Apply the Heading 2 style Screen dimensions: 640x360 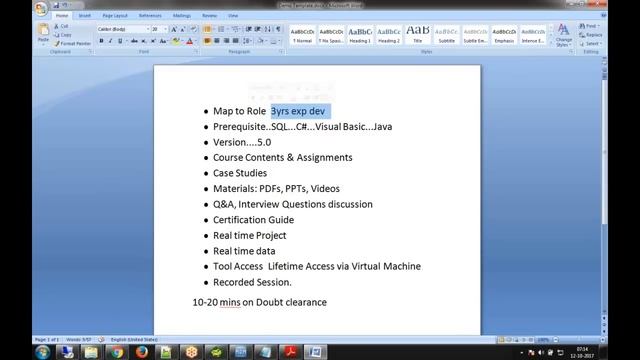(x=389, y=35)
